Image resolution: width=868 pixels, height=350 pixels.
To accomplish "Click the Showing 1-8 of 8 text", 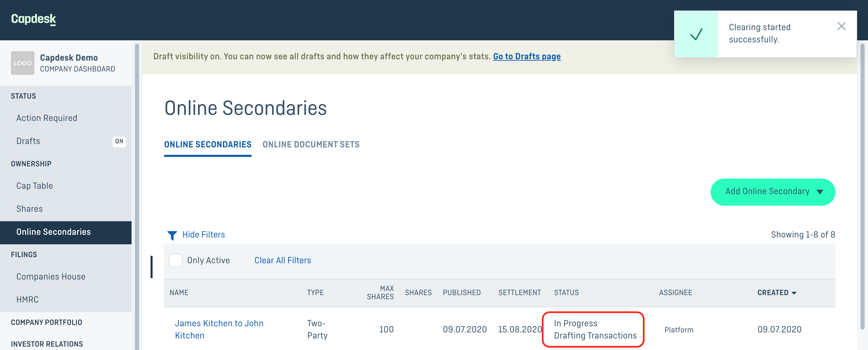I will 803,235.
